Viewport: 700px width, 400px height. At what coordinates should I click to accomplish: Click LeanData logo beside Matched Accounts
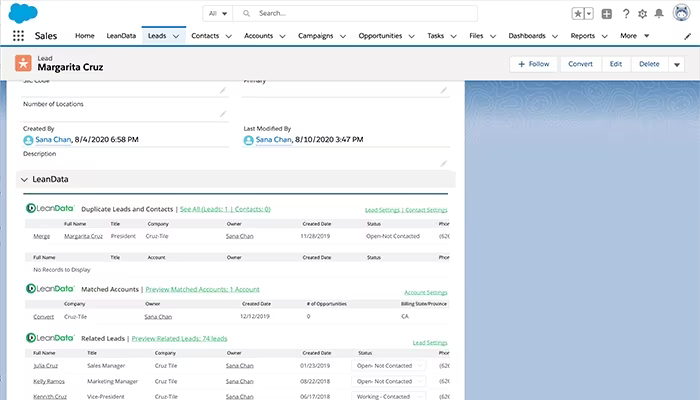point(50,288)
